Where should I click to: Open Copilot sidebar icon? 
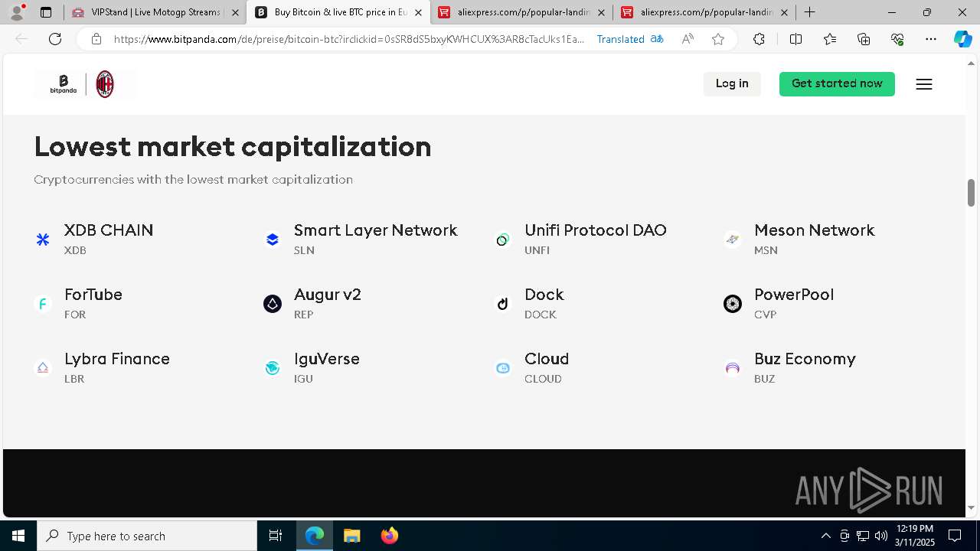962,39
